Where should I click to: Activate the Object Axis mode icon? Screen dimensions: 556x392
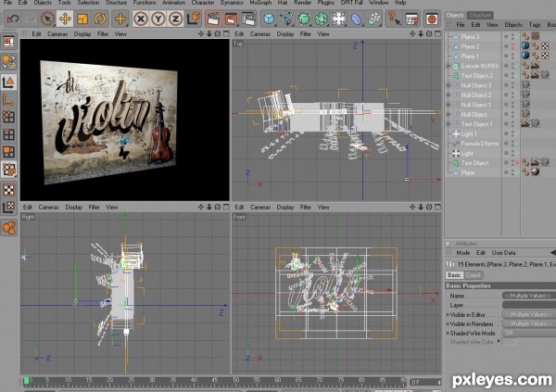[x=9, y=100]
